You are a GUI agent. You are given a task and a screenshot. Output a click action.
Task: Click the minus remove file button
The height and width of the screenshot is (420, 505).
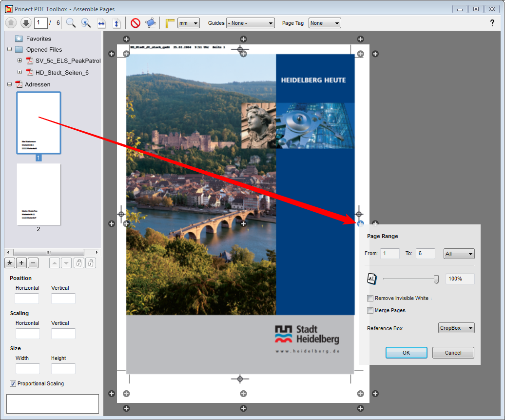33,263
